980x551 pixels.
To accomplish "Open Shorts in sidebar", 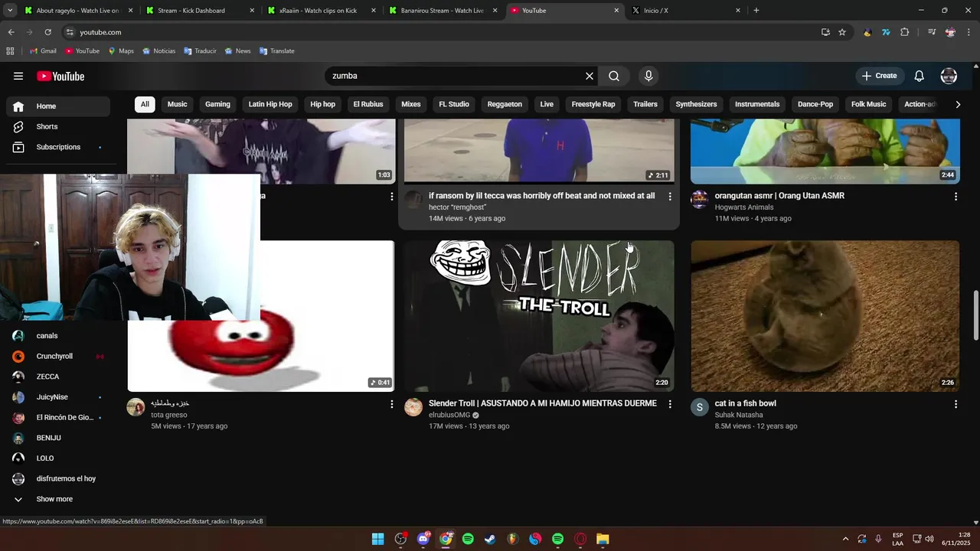I will point(57,126).
